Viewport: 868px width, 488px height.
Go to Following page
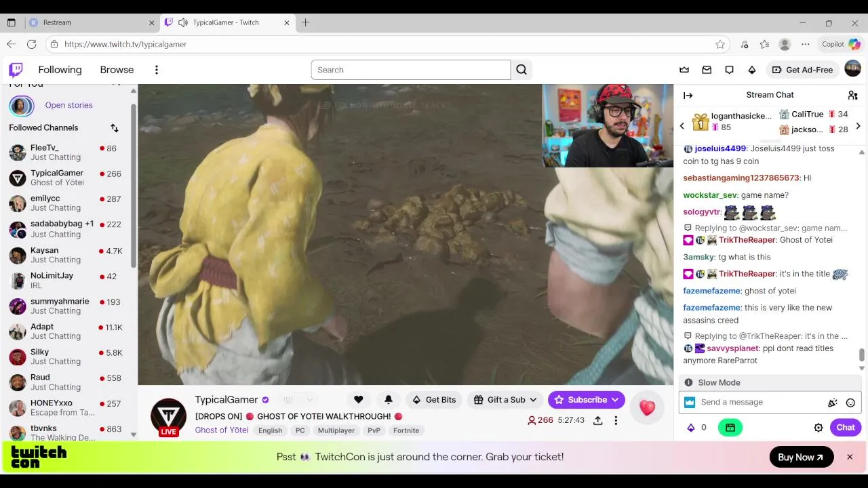point(60,70)
